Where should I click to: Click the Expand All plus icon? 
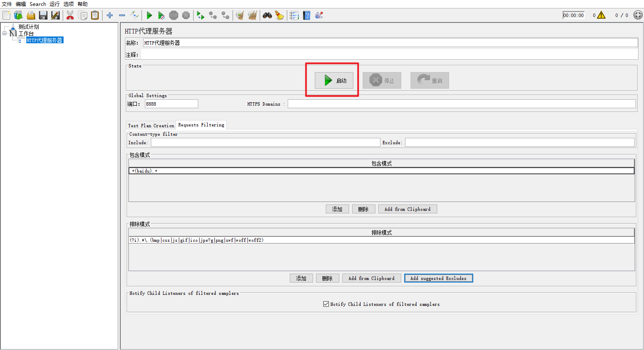tap(110, 15)
